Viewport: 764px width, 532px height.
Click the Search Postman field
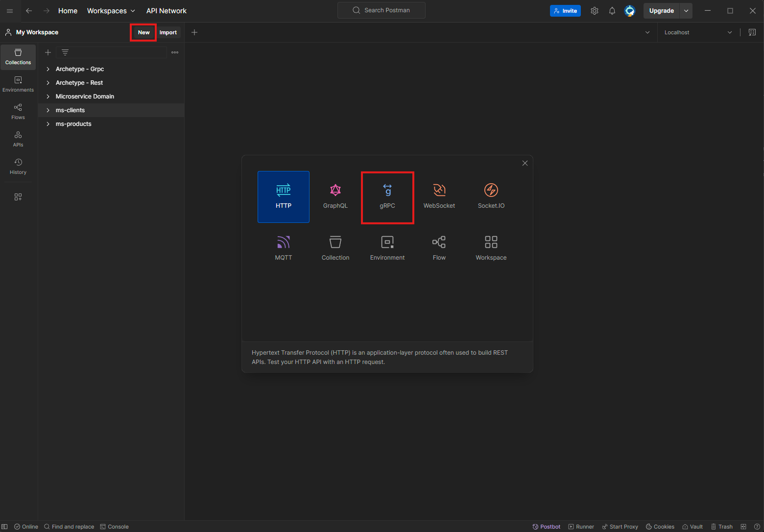pos(382,10)
